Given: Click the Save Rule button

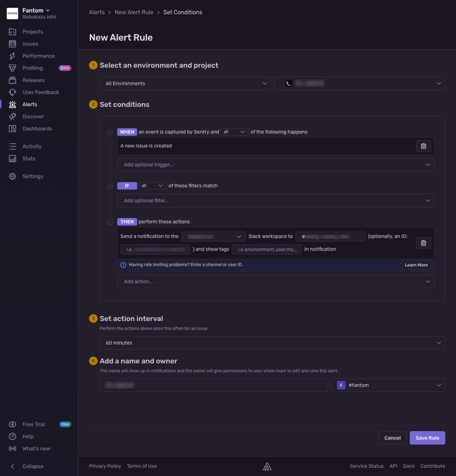Looking at the screenshot, I should tap(427, 438).
